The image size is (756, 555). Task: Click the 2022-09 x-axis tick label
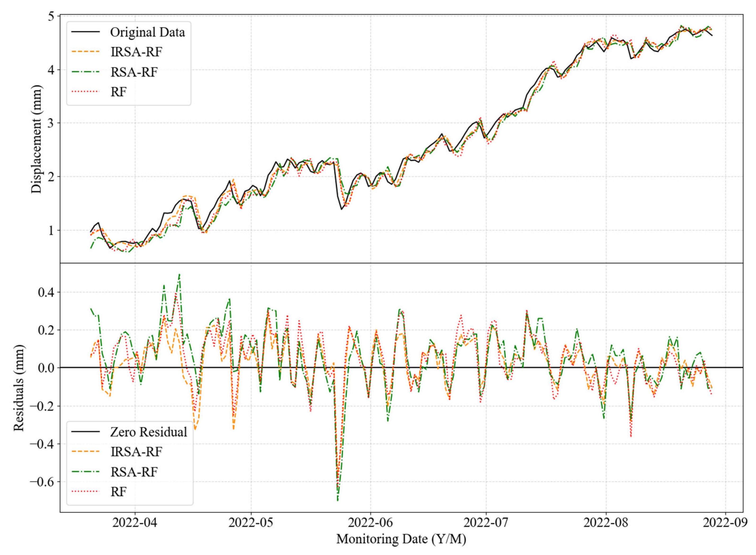click(725, 523)
